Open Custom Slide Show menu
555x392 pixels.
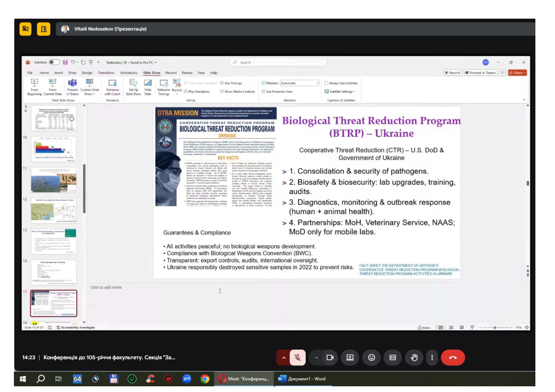(x=90, y=87)
